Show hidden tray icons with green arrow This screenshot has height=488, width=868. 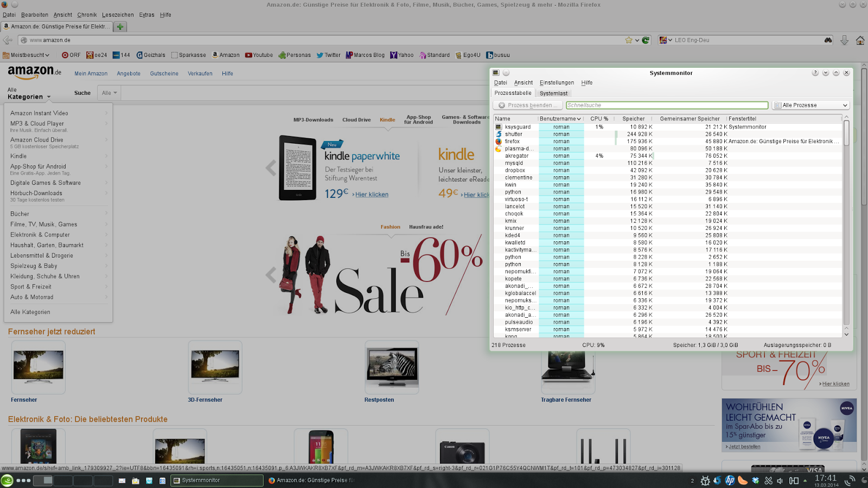805,480
